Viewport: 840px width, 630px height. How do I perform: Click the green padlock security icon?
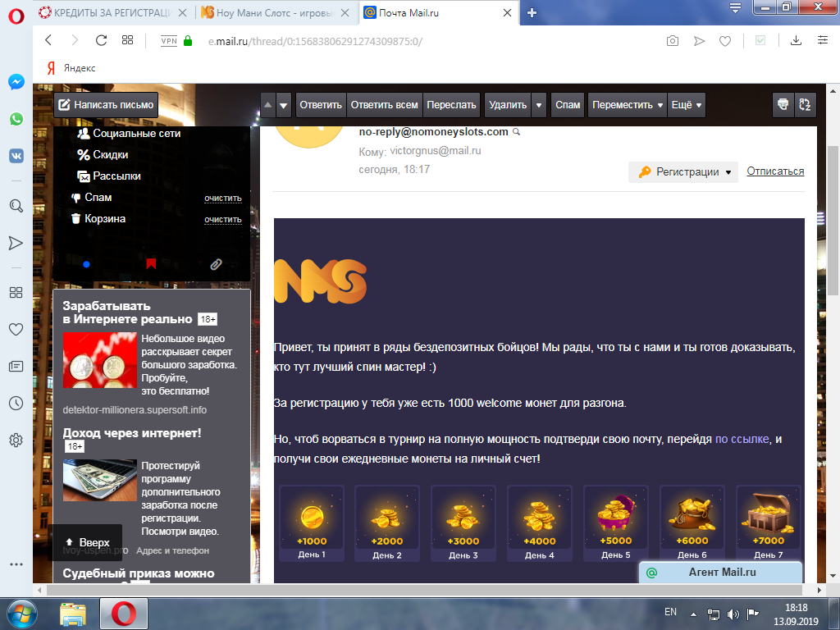click(x=188, y=41)
